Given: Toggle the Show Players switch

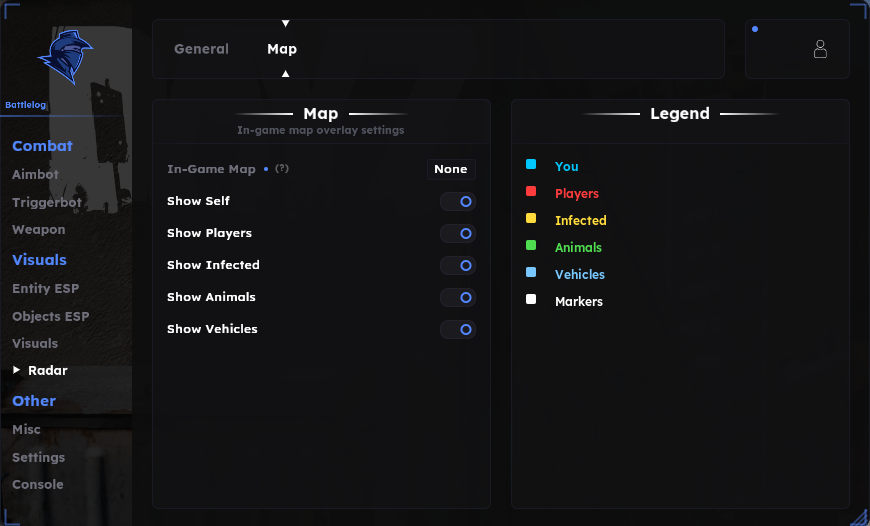Looking at the screenshot, I should point(458,234).
